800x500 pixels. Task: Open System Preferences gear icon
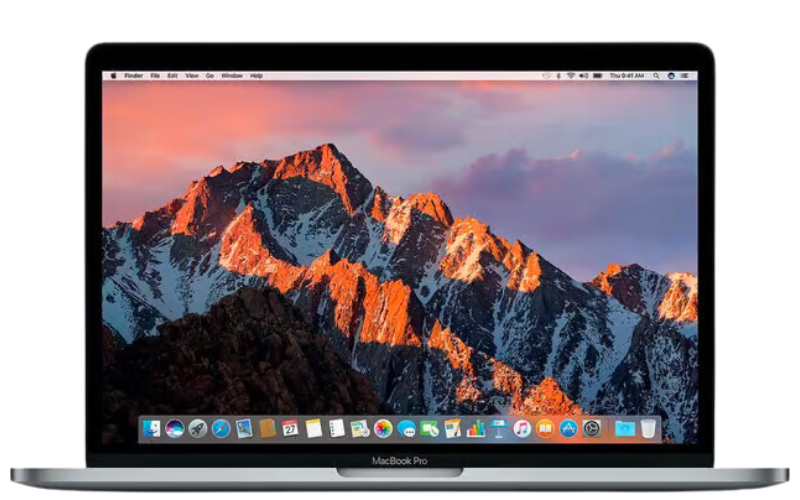pos(592,429)
